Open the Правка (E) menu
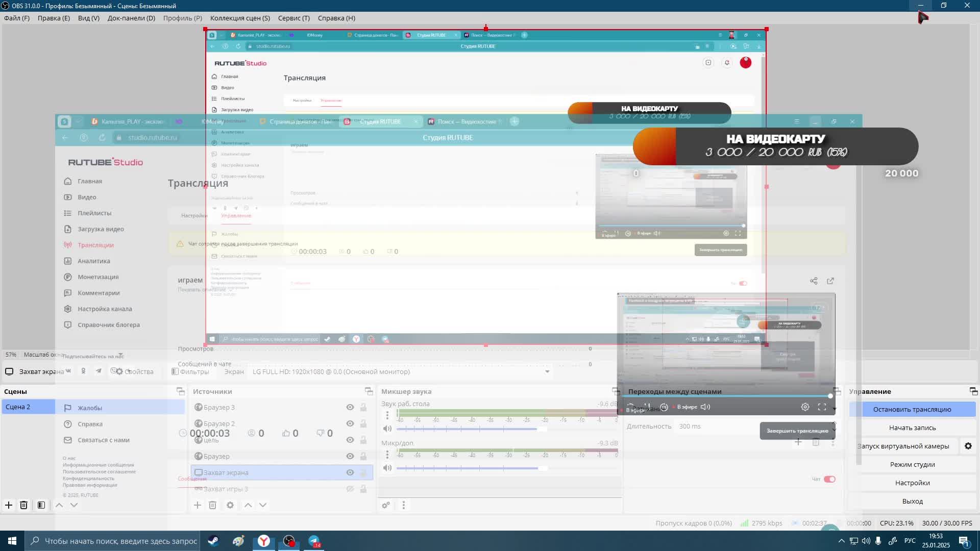Viewport: 980px width, 551px height. pos(54,18)
